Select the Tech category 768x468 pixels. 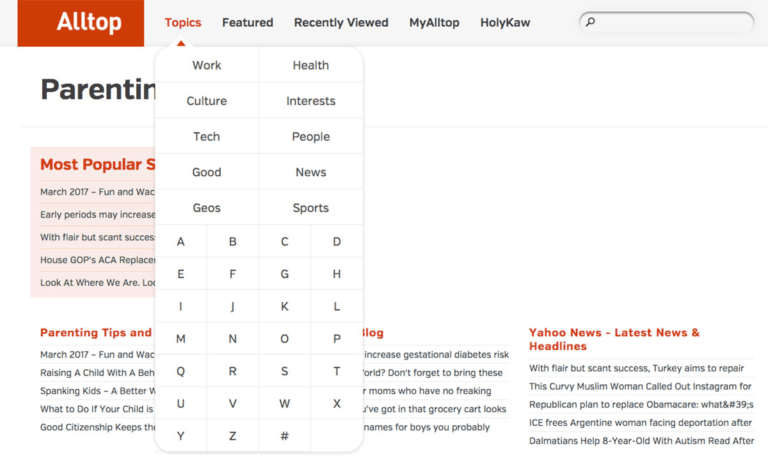(207, 137)
